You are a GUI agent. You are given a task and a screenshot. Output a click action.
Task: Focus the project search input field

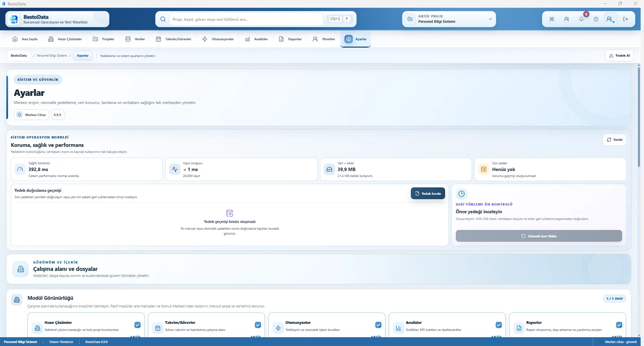click(x=246, y=19)
